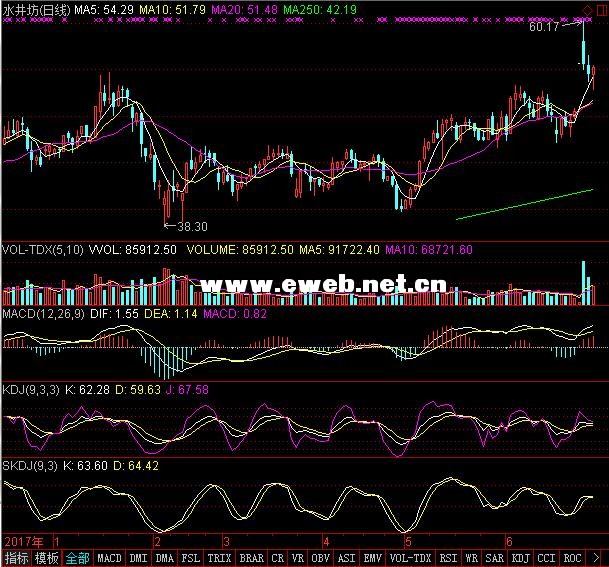This screenshot has height=567, width=609.
Task: Pick the CR indicator tab
Action: click(x=277, y=558)
